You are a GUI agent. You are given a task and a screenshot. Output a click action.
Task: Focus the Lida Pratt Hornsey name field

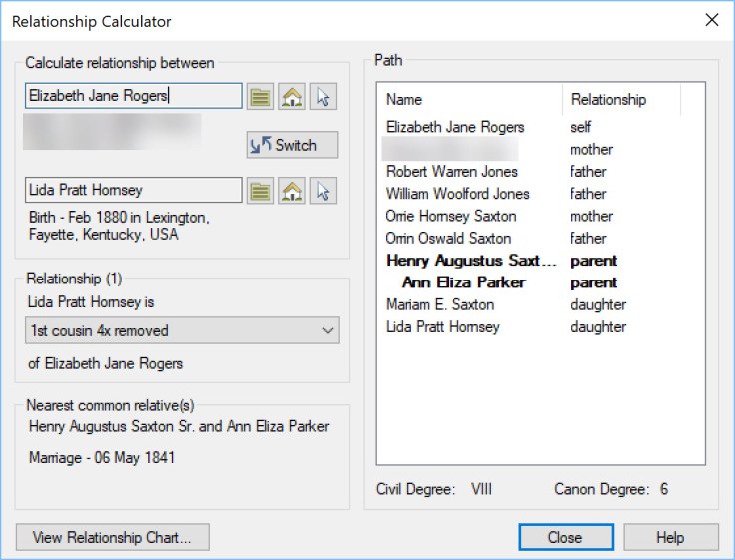point(134,190)
